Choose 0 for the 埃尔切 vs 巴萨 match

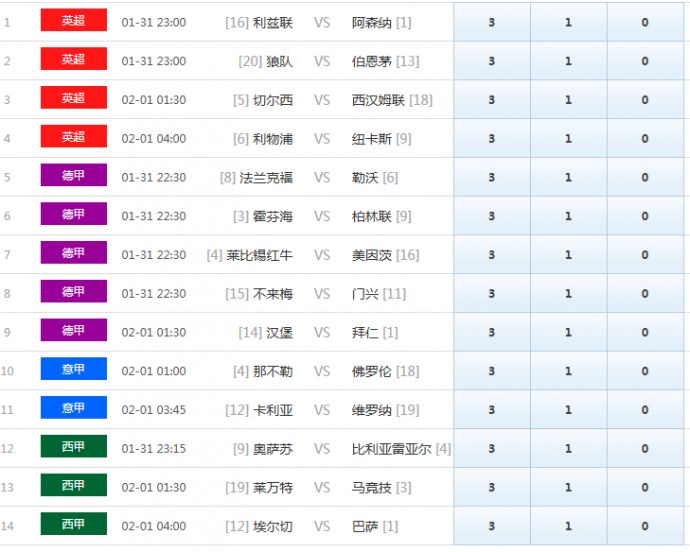point(645,526)
